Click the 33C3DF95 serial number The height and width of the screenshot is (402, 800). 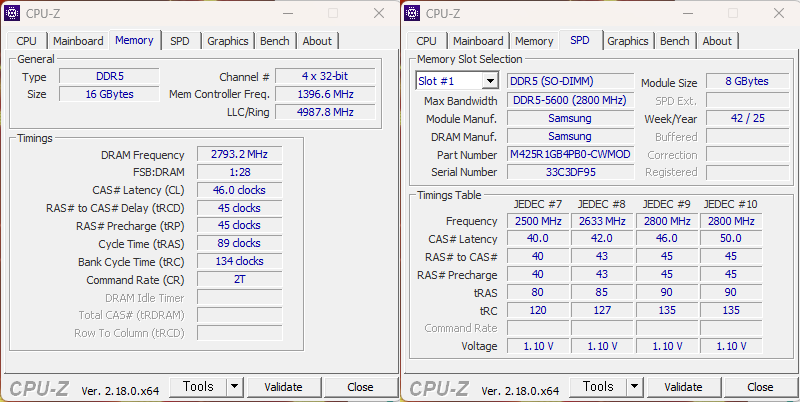tap(570, 172)
